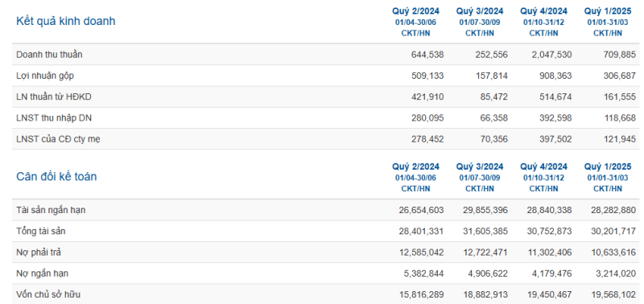The image size is (644, 304).
Task: Click the Nợ ngắn hạn row label
Action: click(x=43, y=273)
